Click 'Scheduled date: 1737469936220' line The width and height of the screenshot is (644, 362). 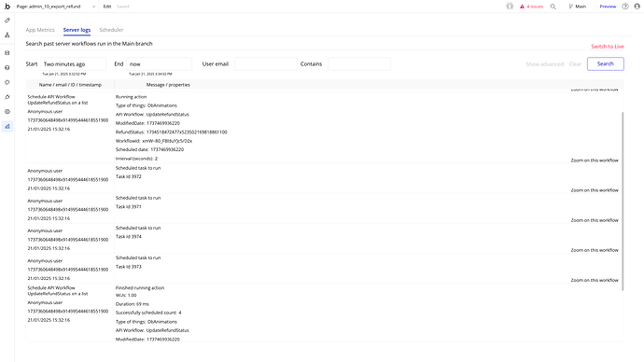150,150
